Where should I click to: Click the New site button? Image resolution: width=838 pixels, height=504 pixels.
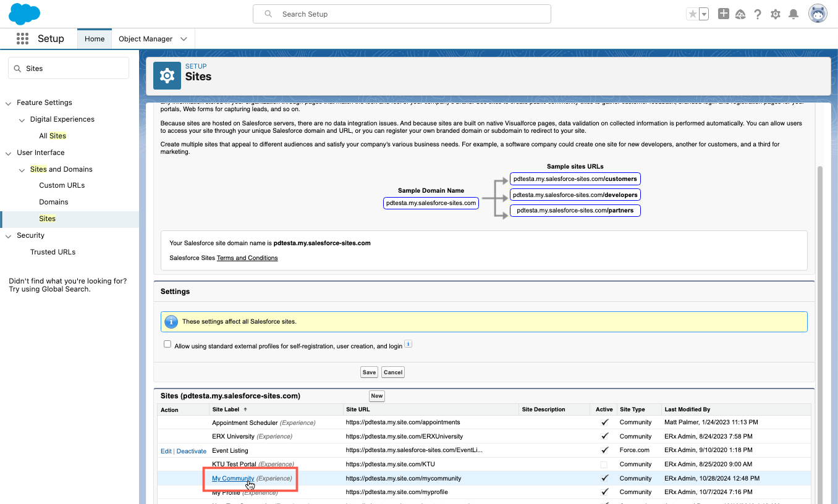coord(376,396)
